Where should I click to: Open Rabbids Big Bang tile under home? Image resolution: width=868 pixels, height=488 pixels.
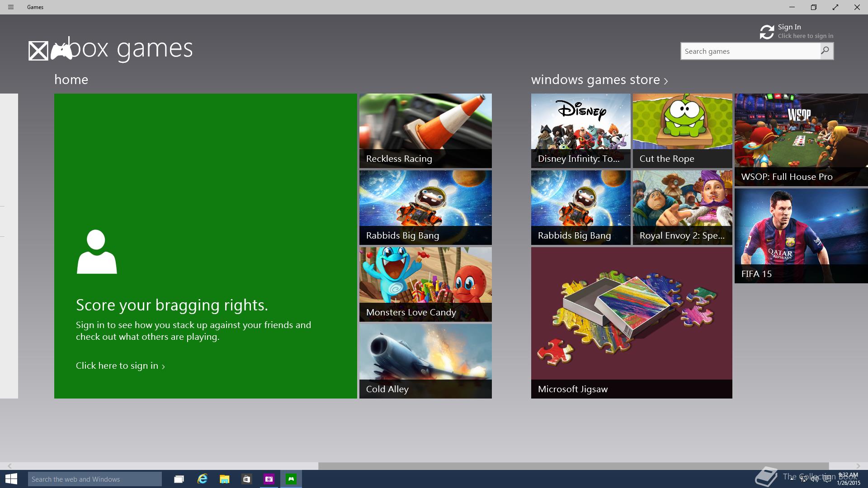425,207
